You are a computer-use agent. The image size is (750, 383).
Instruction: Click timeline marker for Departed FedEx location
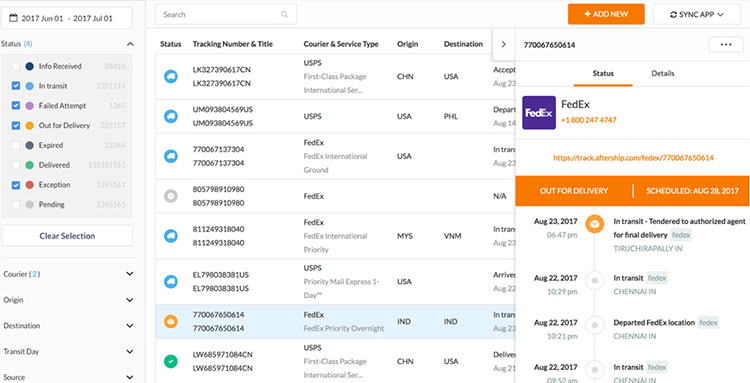[x=595, y=325]
